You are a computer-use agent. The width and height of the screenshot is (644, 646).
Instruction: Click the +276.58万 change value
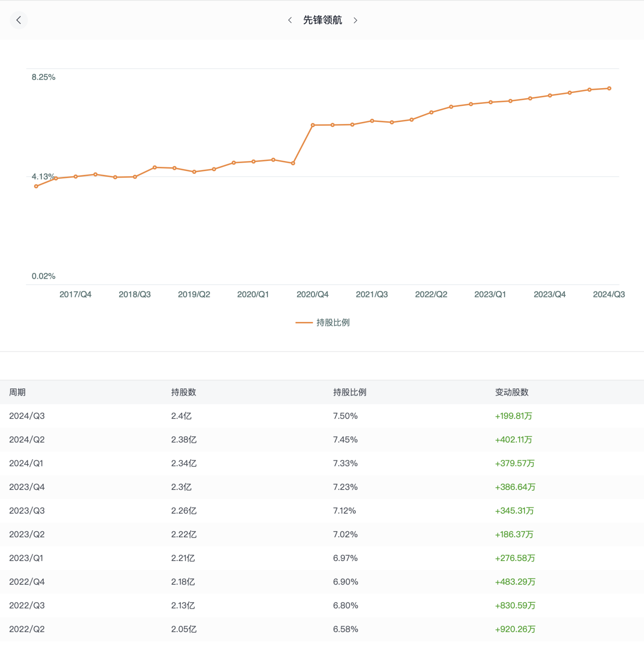pos(515,558)
